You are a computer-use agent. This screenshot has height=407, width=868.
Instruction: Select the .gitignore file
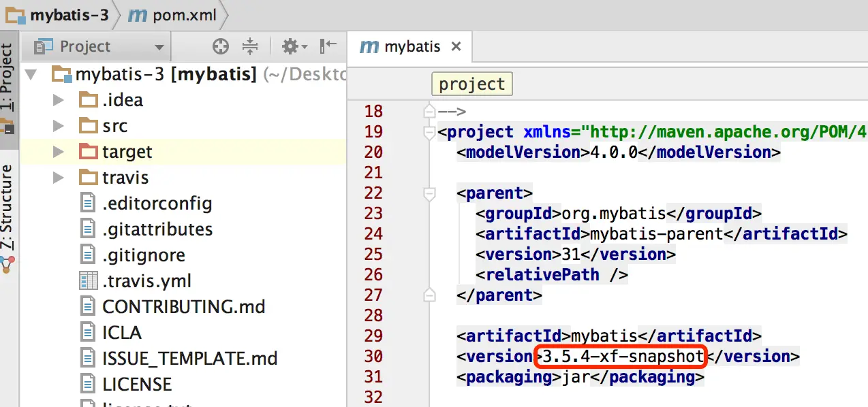pyautogui.click(x=144, y=255)
